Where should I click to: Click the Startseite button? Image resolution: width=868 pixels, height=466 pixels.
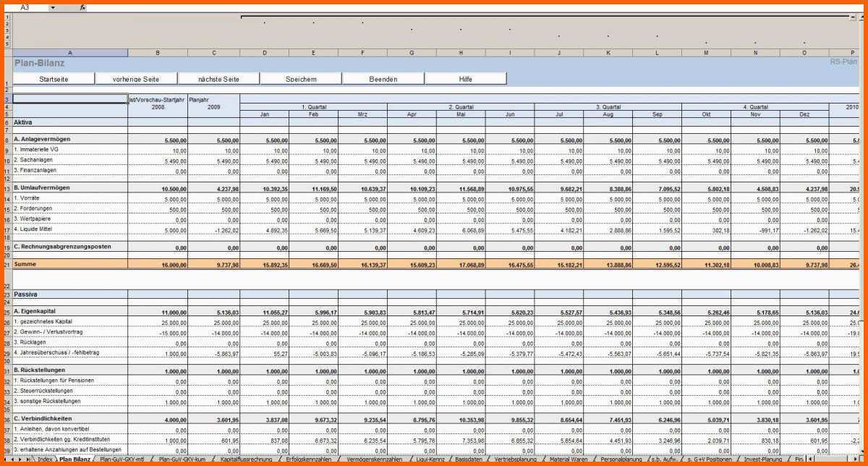point(54,79)
